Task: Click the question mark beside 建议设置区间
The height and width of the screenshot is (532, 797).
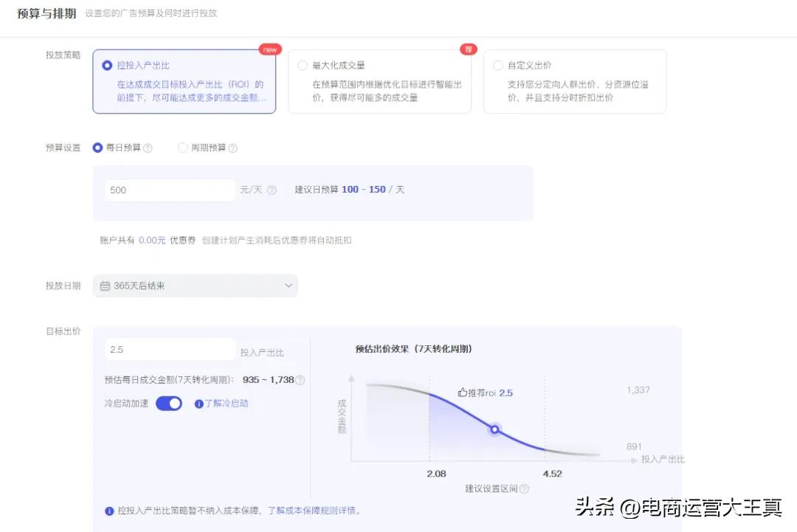Action: point(524,488)
